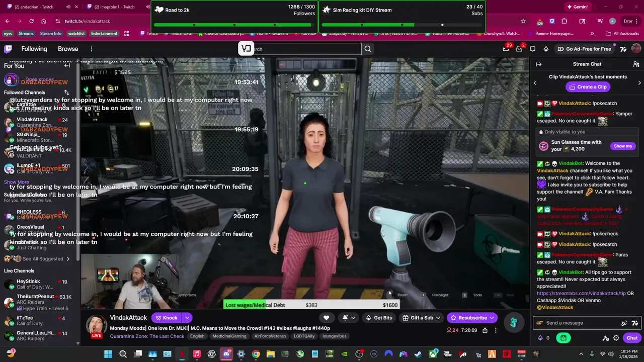The height and width of the screenshot is (362, 644).
Task: Expand the dropdown next to Knock
Action: point(187,318)
